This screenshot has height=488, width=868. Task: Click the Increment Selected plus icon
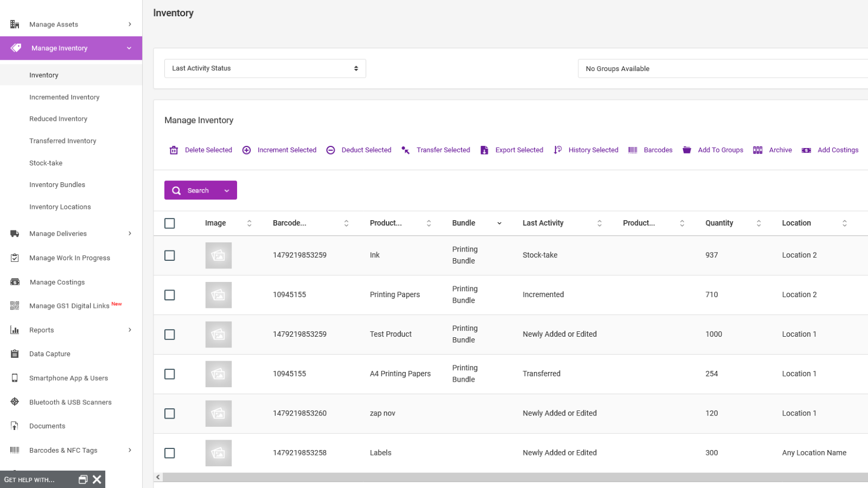click(246, 150)
